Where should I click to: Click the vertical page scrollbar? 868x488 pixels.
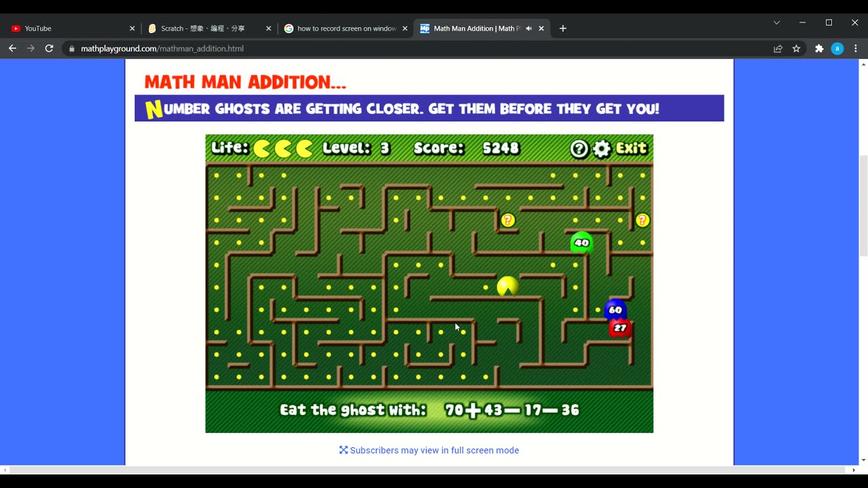[x=863, y=206]
